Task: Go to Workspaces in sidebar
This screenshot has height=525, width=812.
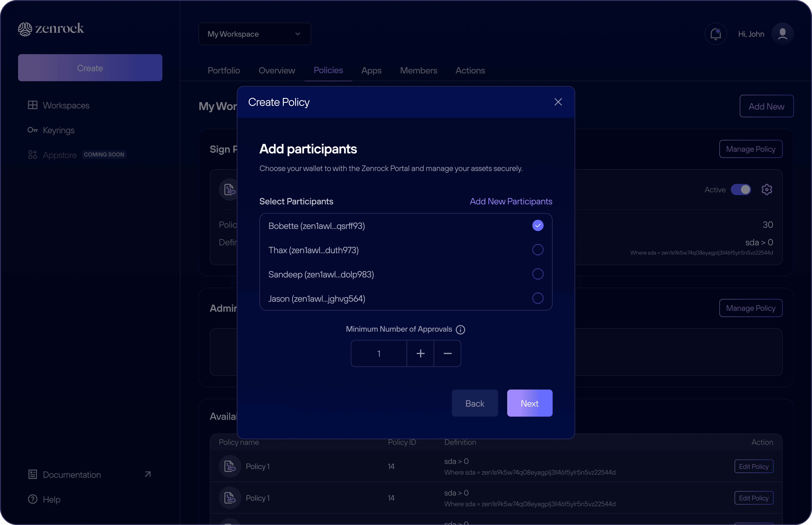Action: pyautogui.click(x=66, y=105)
